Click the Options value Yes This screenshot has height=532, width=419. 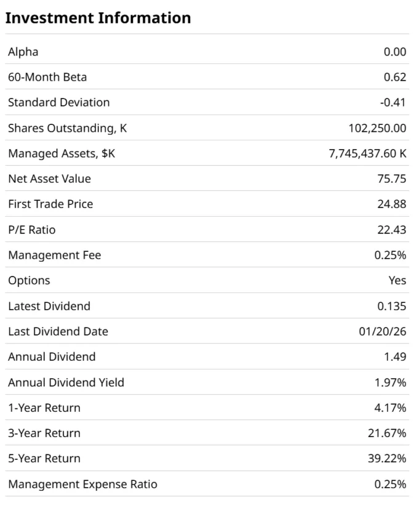[397, 280]
